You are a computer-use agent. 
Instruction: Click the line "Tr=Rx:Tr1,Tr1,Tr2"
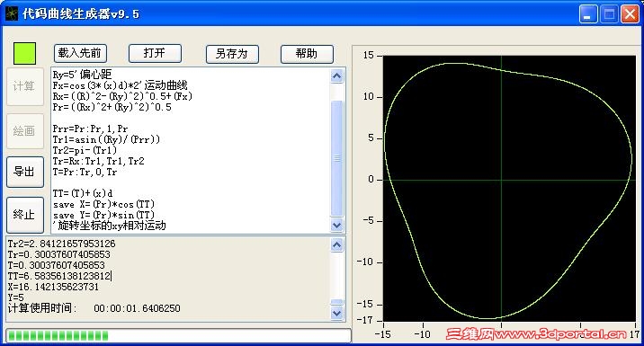point(99,161)
